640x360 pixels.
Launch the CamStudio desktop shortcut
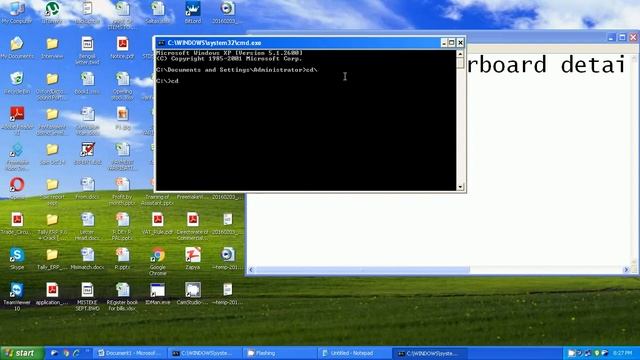coord(193,294)
